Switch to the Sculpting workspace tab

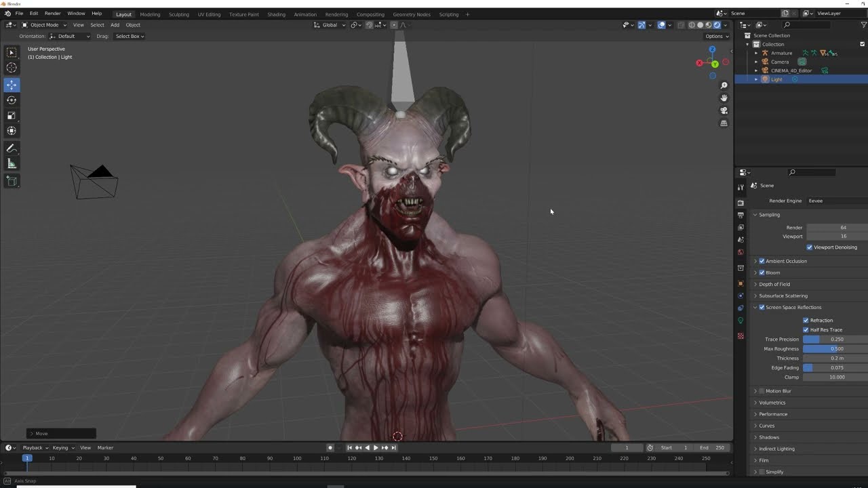point(179,14)
